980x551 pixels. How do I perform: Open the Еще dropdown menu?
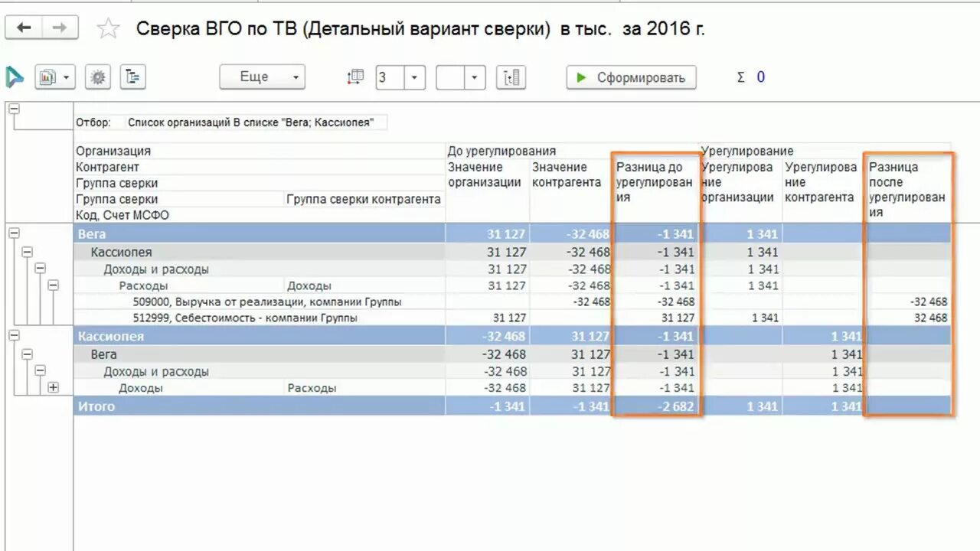pos(262,77)
